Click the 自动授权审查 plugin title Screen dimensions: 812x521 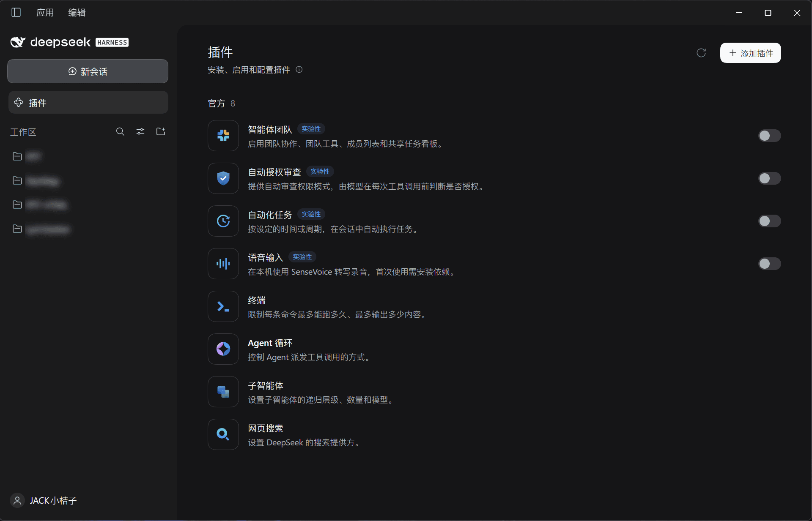[x=274, y=172]
